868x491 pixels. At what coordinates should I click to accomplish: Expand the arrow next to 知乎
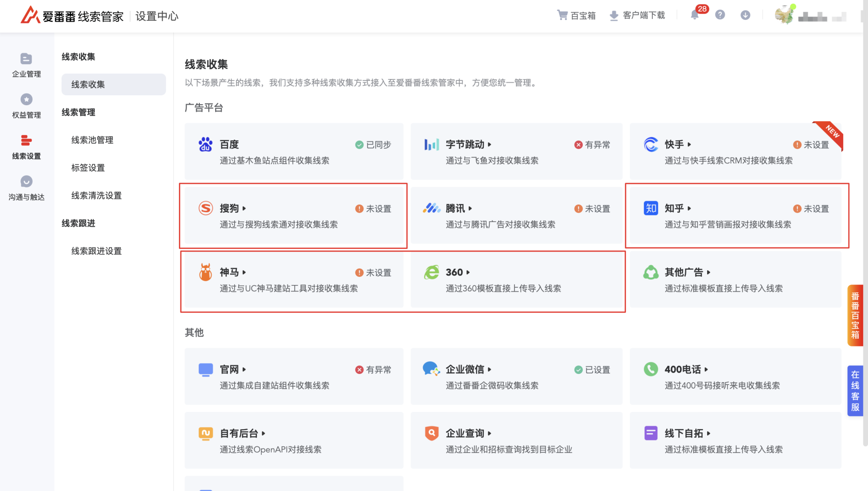pyautogui.click(x=689, y=209)
